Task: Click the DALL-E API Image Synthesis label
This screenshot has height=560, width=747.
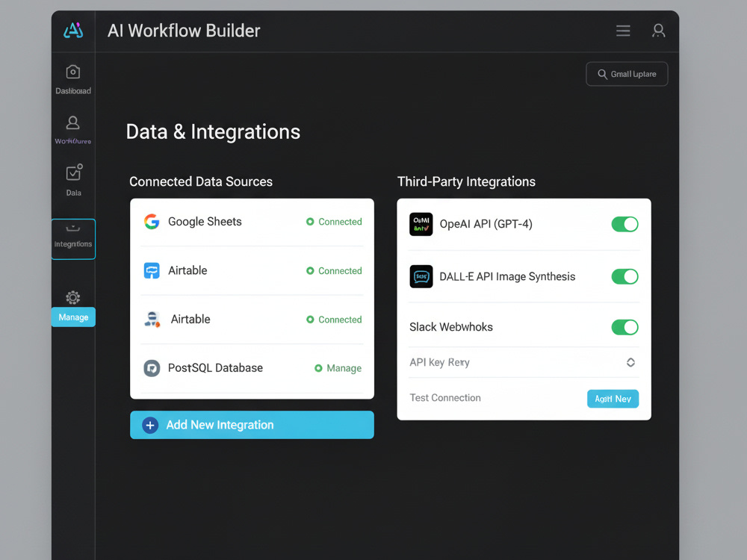Action: (507, 277)
